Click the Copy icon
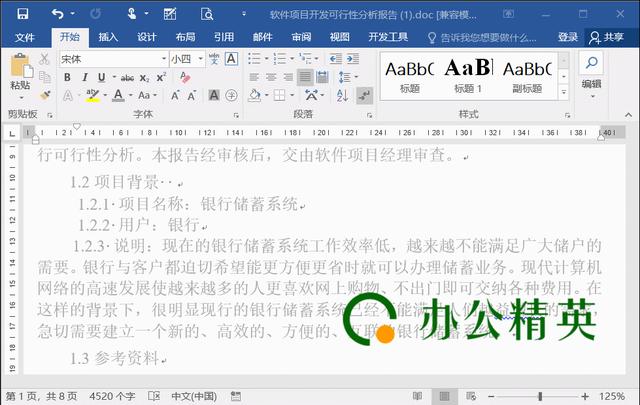The width and height of the screenshot is (640, 405). (x=44, y=76)
